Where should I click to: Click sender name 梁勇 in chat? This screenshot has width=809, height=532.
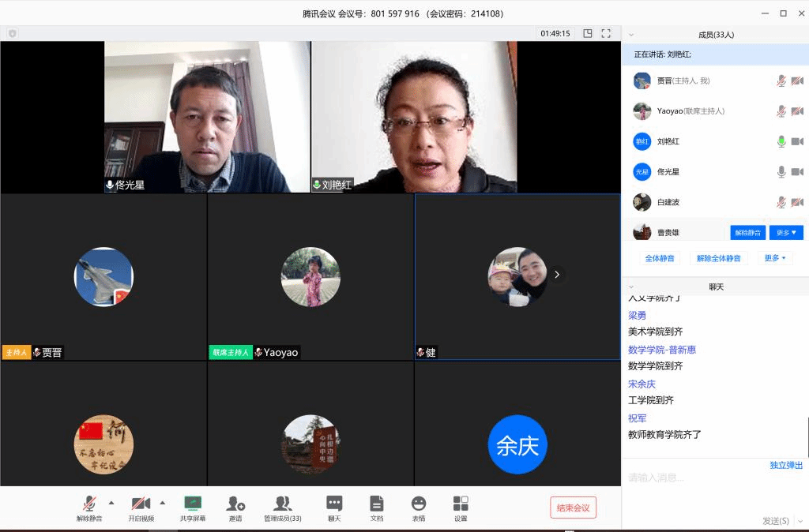[x=638, y=316]
